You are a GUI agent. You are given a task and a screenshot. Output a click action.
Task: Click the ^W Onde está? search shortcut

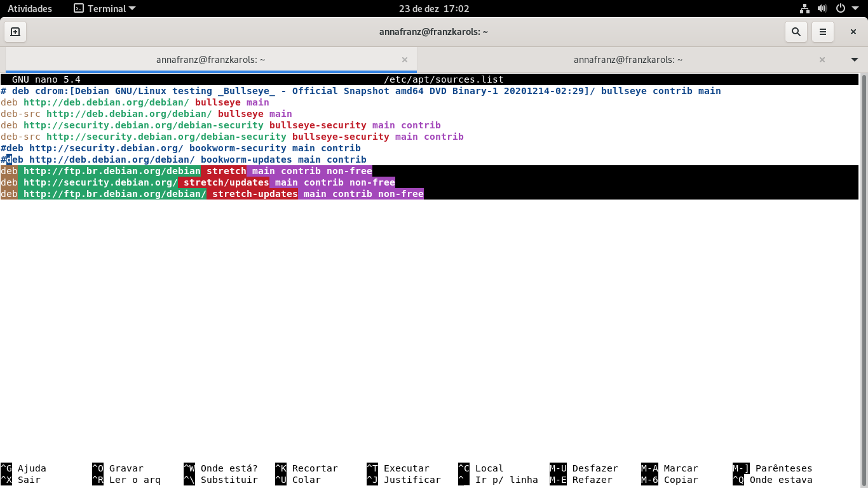pos(220,468)
